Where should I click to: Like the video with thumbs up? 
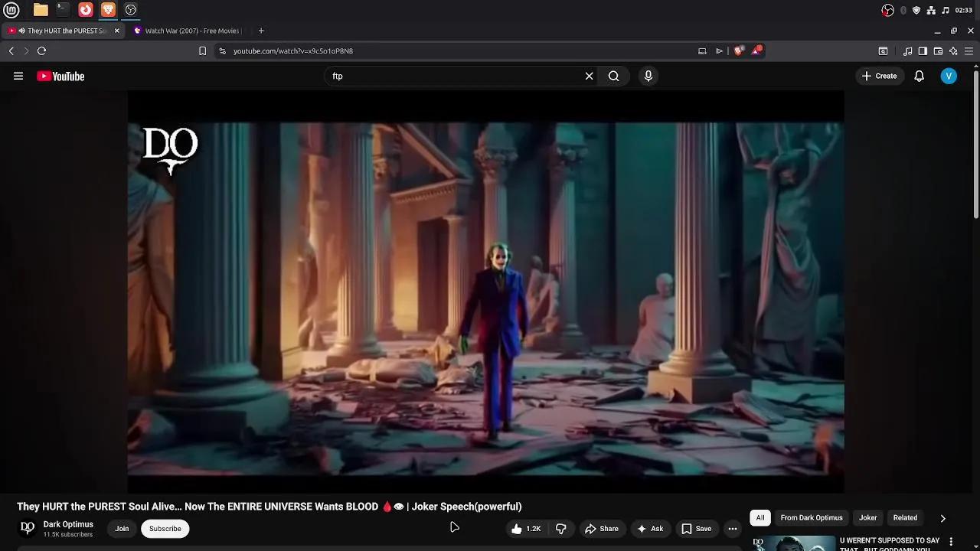pyautogui.click(x=526, y=529)
